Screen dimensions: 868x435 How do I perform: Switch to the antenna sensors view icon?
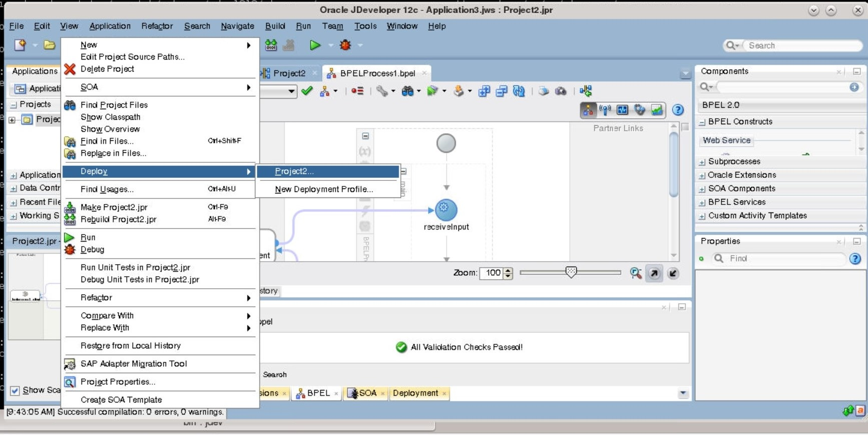click(x=605, y=110)
